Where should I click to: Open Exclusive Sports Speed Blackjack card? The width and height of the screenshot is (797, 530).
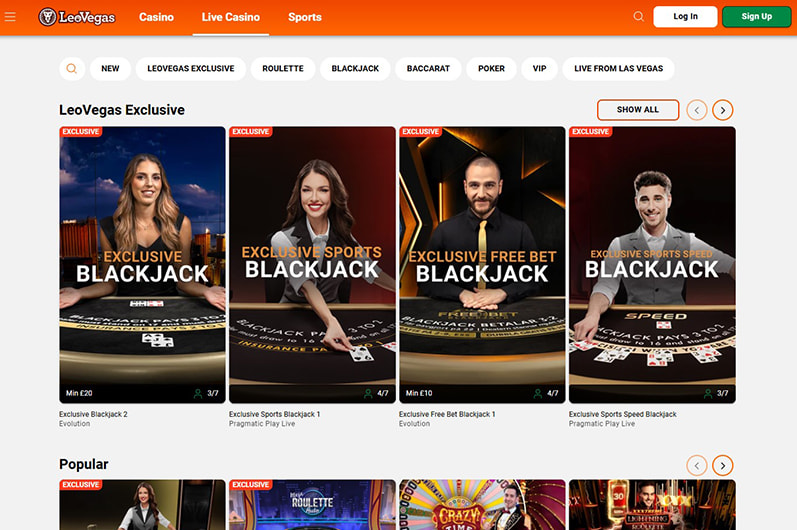click(x=652, y=265)
